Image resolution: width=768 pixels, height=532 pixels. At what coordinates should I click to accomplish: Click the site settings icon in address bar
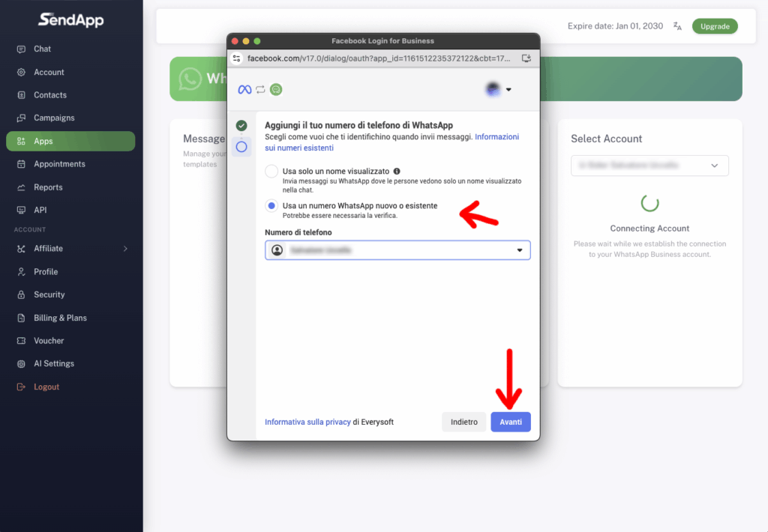click(x=237, y=58)
